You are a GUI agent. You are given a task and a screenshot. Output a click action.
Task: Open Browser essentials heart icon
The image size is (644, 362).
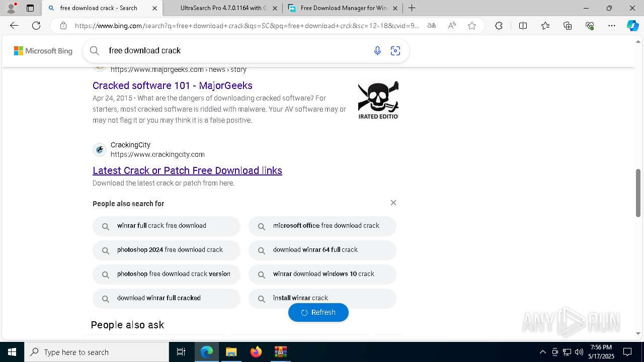click(x=590, y=26)
